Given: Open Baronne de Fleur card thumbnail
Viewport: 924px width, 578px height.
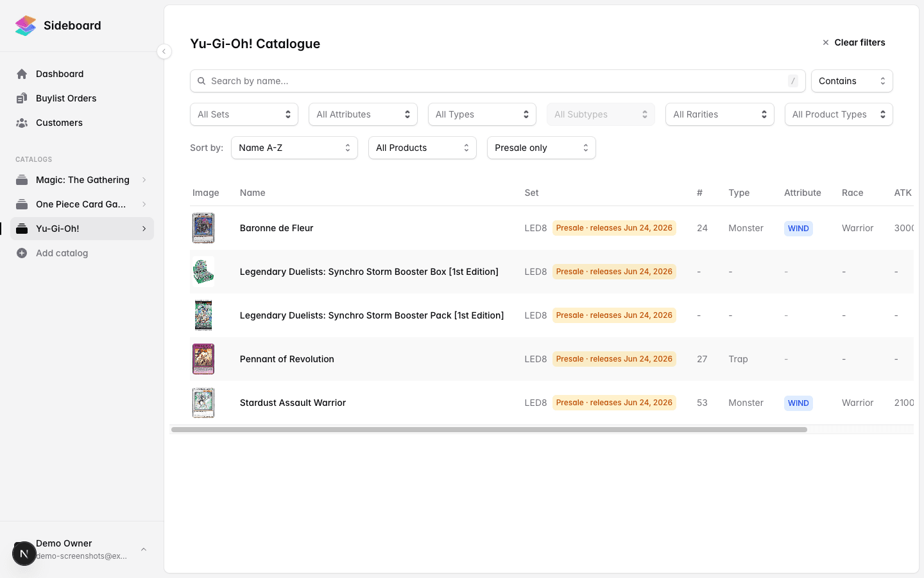Looking at the screenshot, I should pos(203,228).
